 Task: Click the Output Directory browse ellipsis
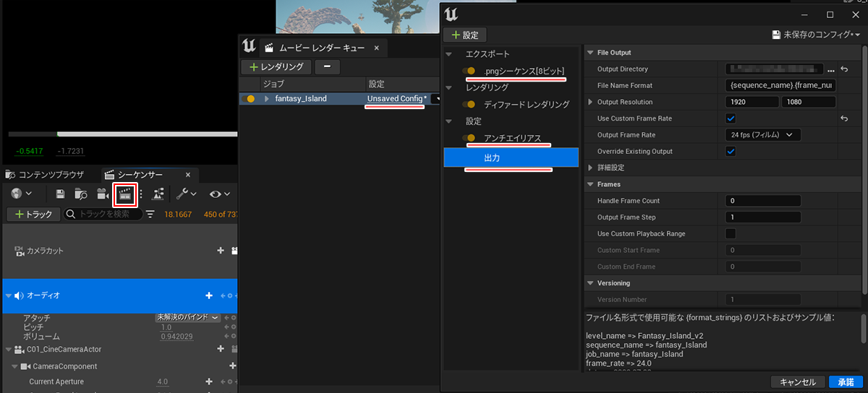click(831, 69)
